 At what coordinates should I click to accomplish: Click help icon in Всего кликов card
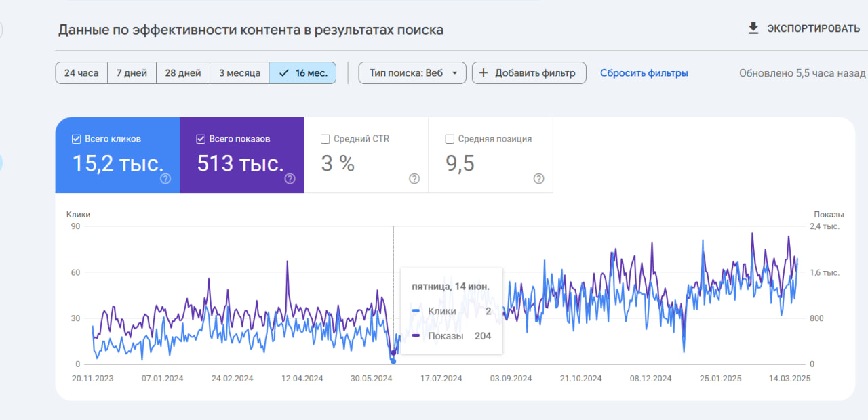[165, 179]
